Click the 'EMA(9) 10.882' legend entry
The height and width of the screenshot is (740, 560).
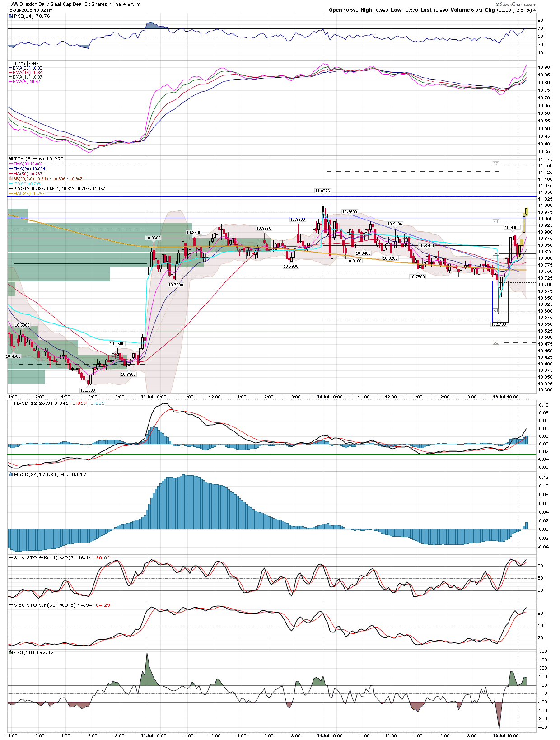click(28, 164)
